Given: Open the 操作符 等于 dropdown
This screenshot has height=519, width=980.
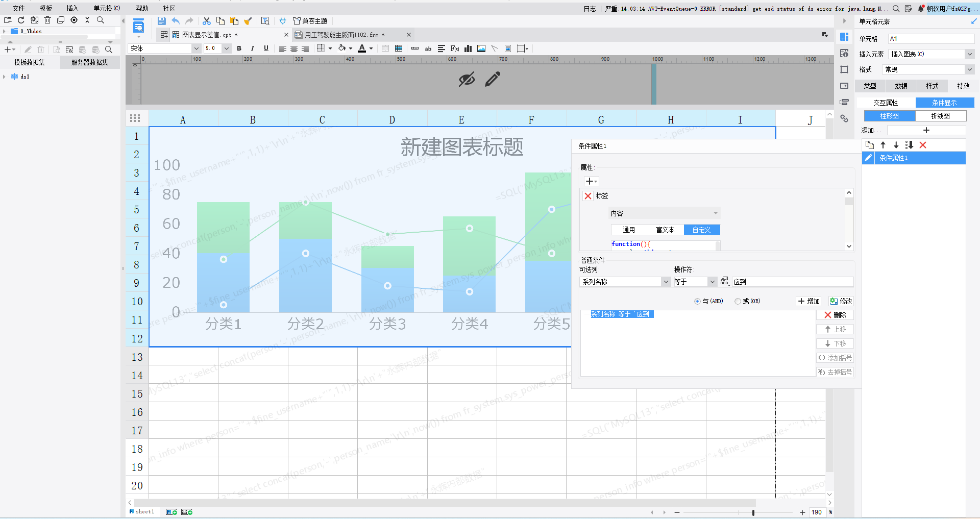Looking at the screenshot, I should coord(712,282).
